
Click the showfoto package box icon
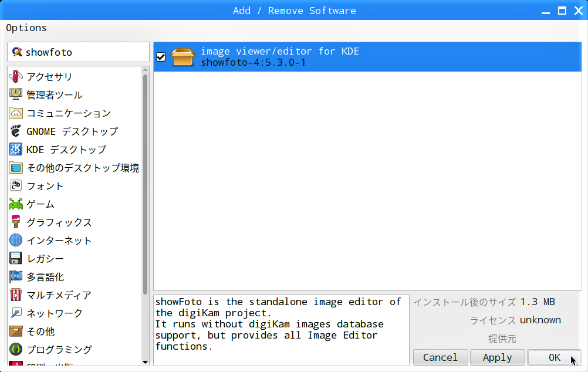[x=183, y=57]
